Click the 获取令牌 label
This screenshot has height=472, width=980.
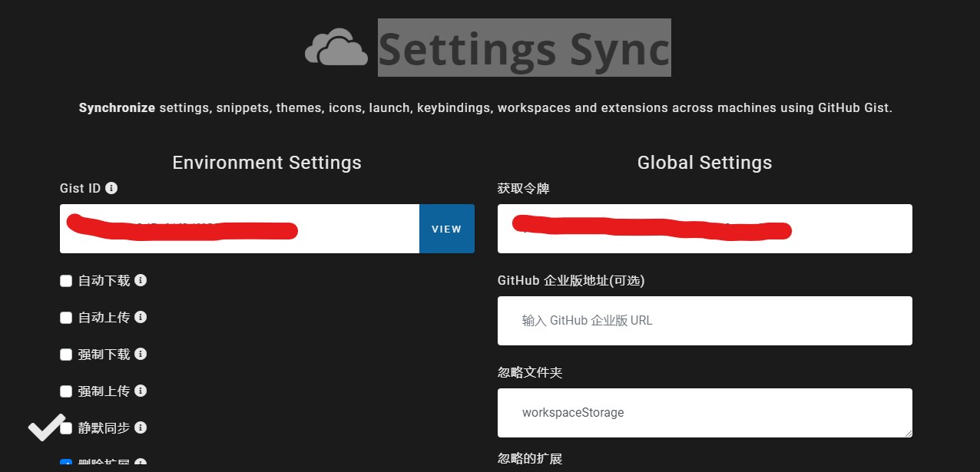pos(524,188)
